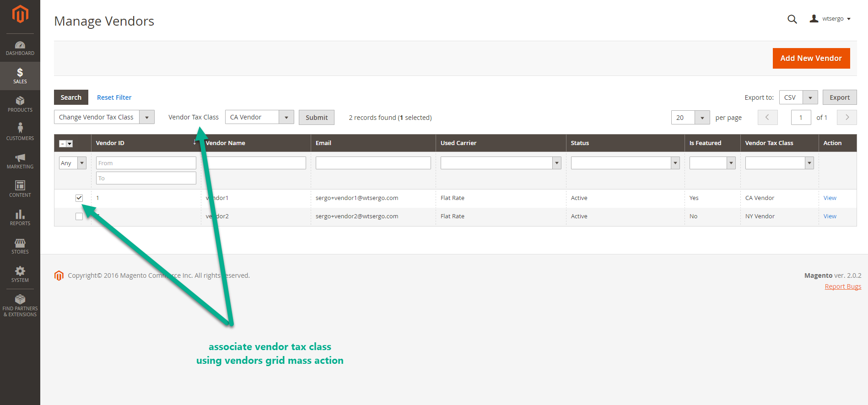The width and height of the screenshot is (868, 405).
Task: Open Is Featured filter dropdown
Action: pos(712,163)
